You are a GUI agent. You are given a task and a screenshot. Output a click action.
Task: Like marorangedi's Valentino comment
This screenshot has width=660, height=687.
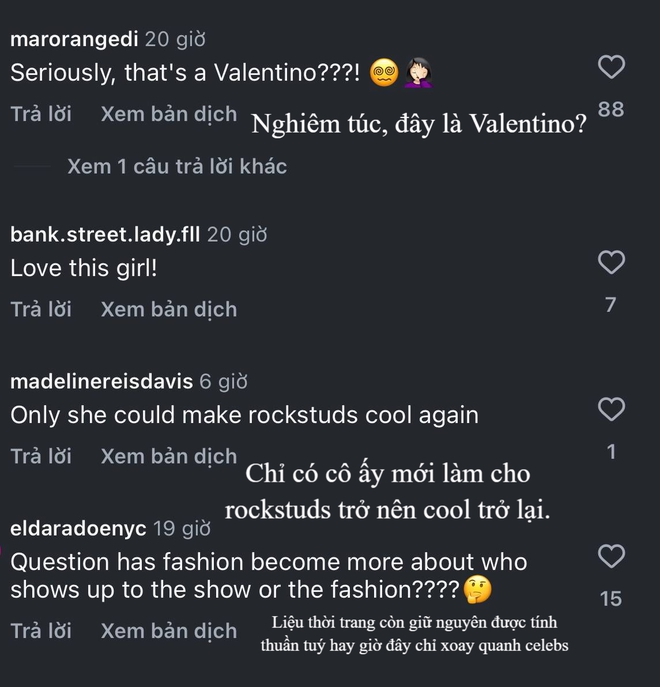coord(611,67)
